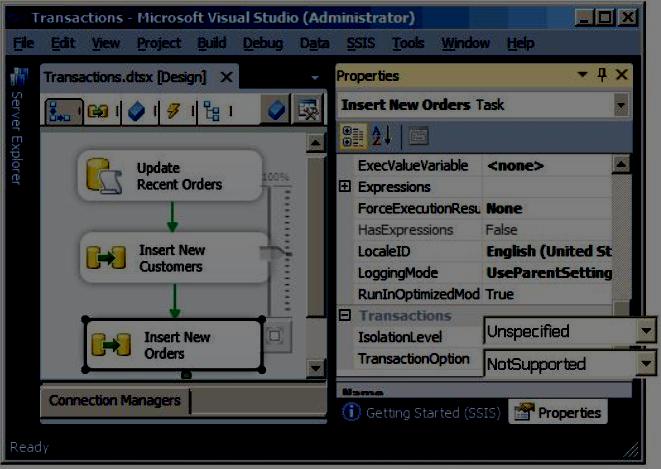Select the LocaleID property row
This screenshot has width=661, height=469.
click(x=474, y=252)
